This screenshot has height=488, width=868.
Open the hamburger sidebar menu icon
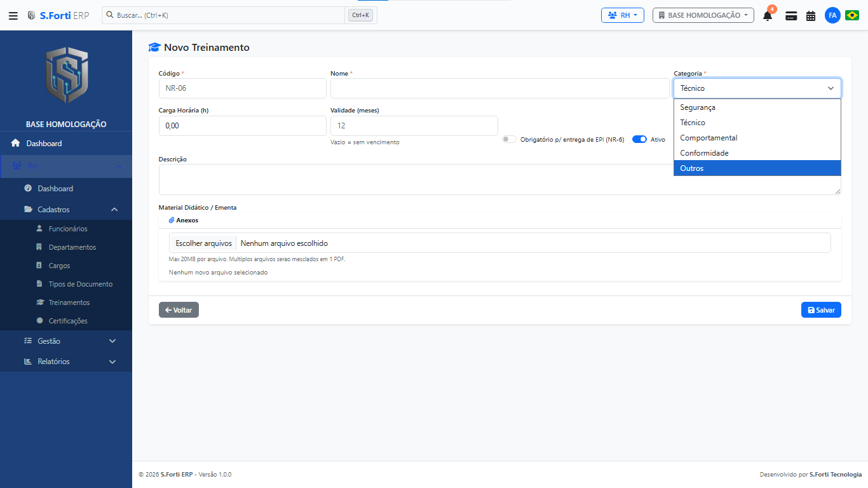coord(13,15)
